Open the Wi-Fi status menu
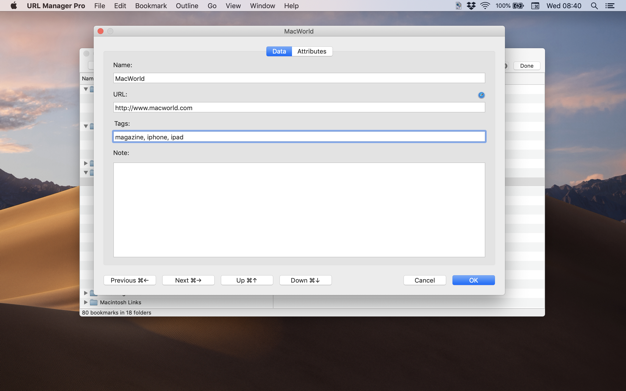 [x=485, y=6]
